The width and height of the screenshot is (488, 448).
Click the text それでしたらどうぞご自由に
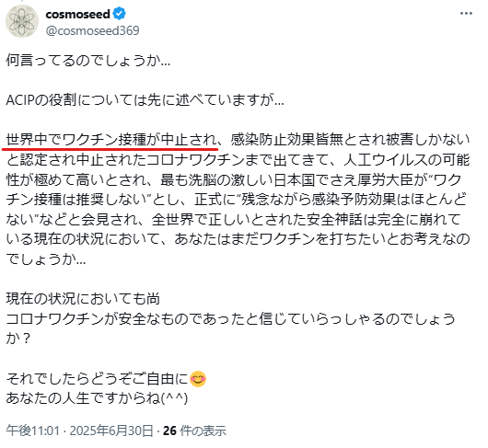click(x=97, y=379)
